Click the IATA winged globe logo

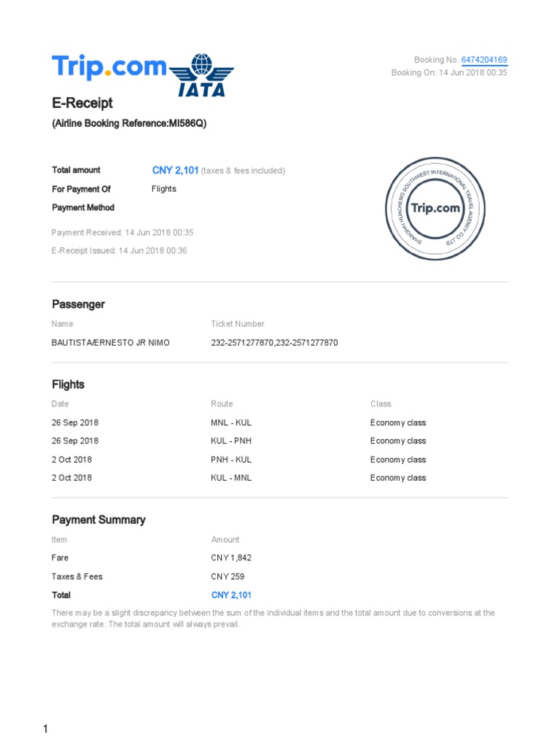pos(202,75)
